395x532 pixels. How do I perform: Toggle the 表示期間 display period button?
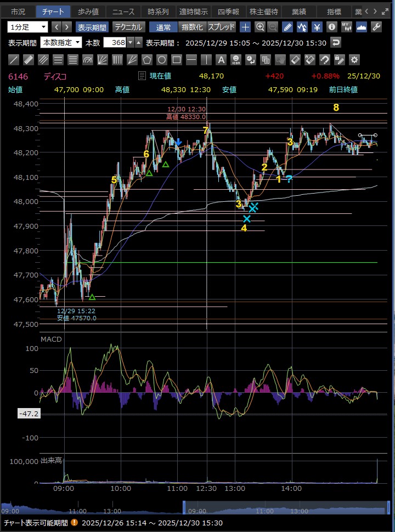click(x=92, y=27)
